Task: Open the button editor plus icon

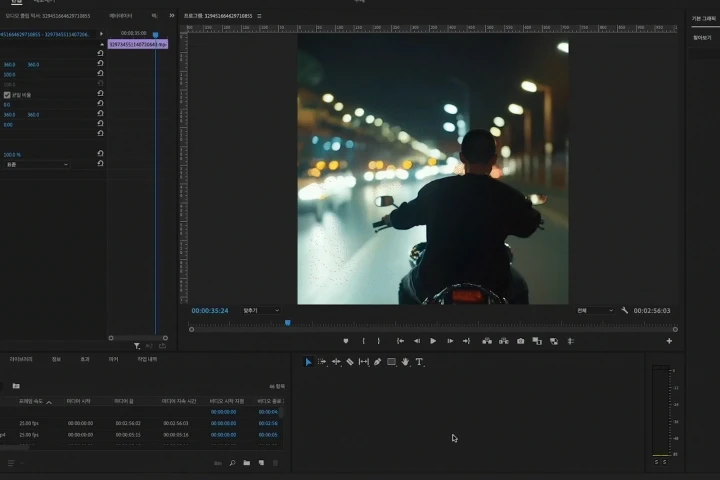Action: 669,341
